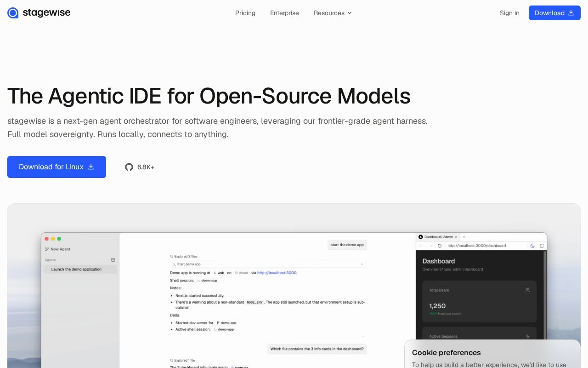
Task: Click Download for Linux button
Action: click(57, 167)
